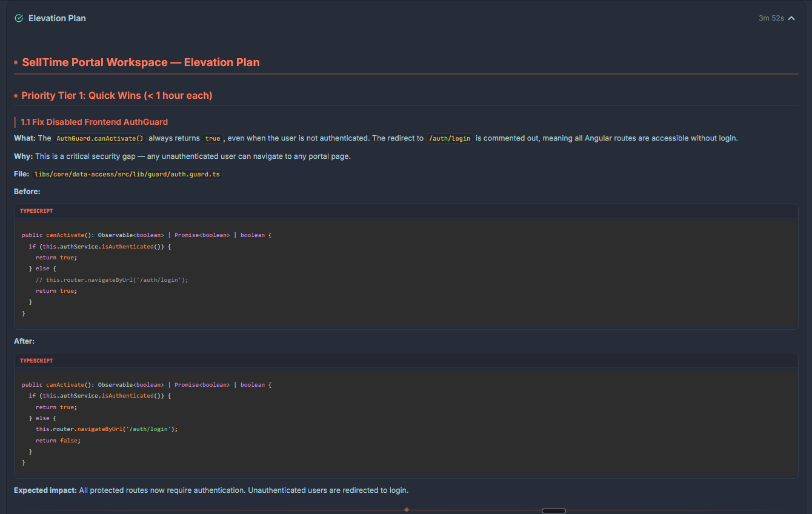Click the canActivate signature in the After block

(147, 385)
